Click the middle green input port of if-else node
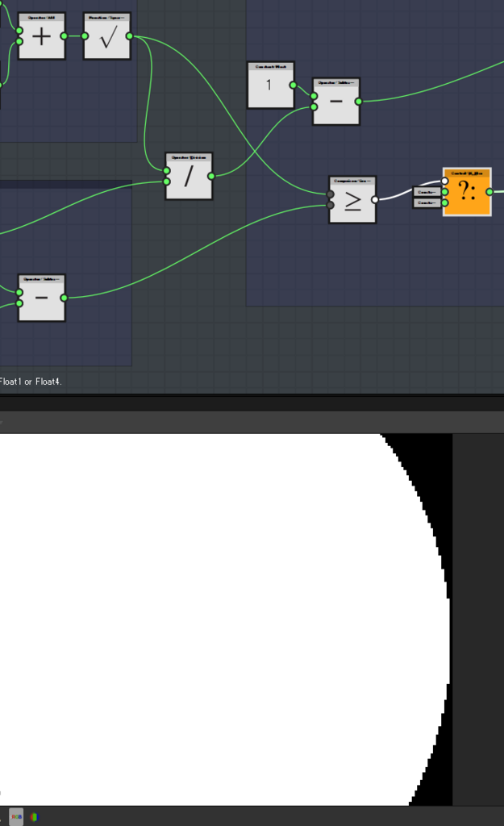 [445, 192]
